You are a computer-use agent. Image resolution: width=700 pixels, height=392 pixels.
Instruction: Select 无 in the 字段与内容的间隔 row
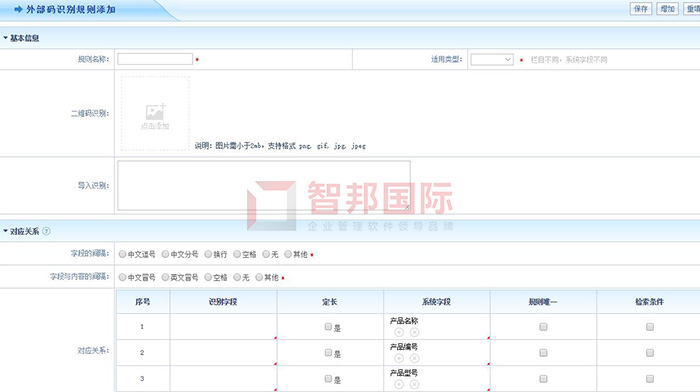(x=237, y=277)
